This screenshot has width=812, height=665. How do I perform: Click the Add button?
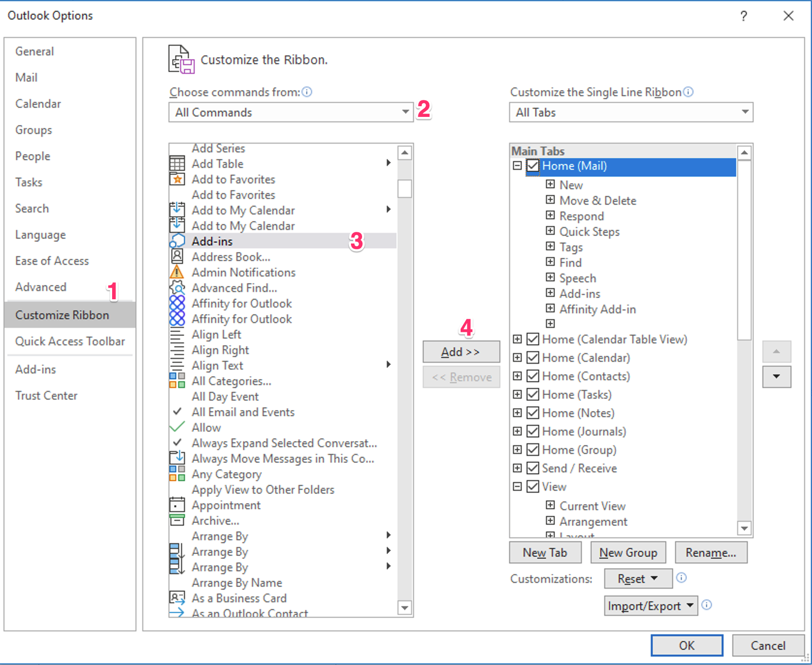coord(461,352)
